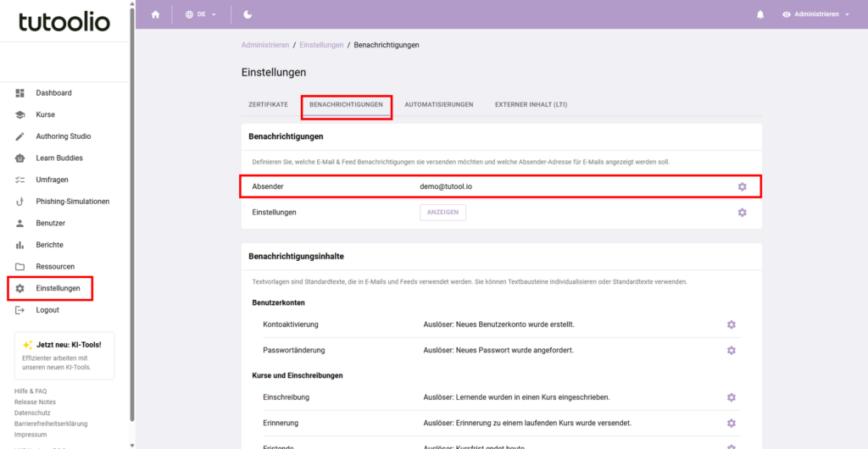Screen dimensions: 868x449
Task: Click Administrieren breadcrumb link
Action: 265,45
